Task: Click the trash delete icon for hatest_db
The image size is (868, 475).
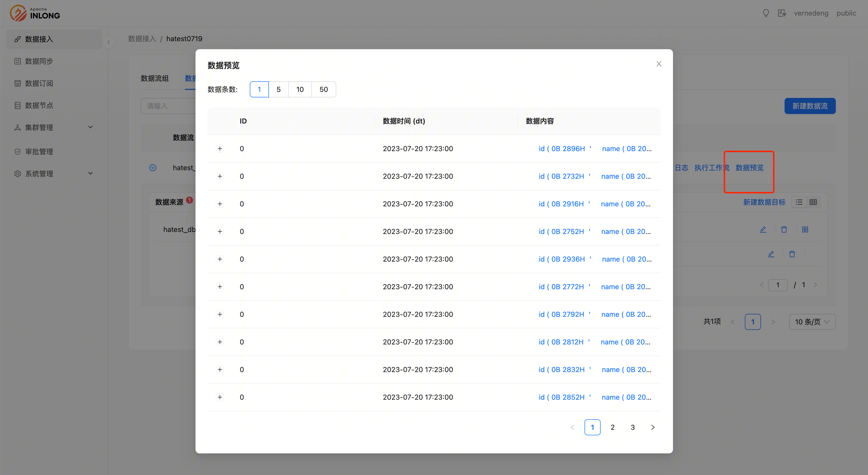Action: 784,229
